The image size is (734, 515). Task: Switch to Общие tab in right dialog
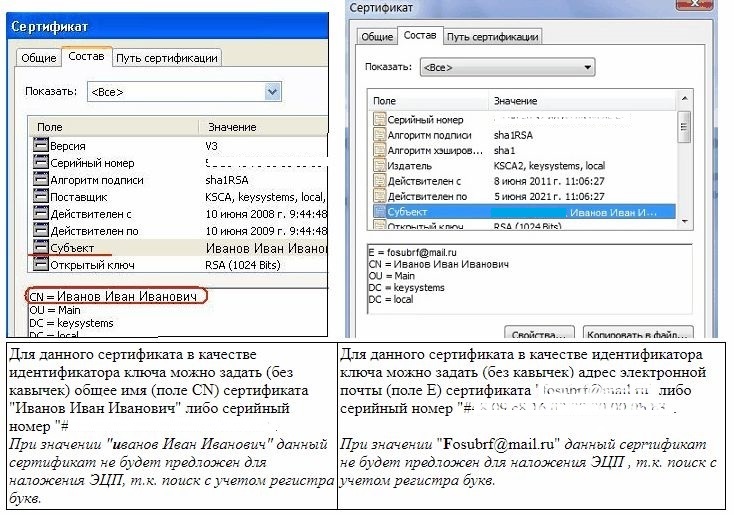click(x=377, y=37)
